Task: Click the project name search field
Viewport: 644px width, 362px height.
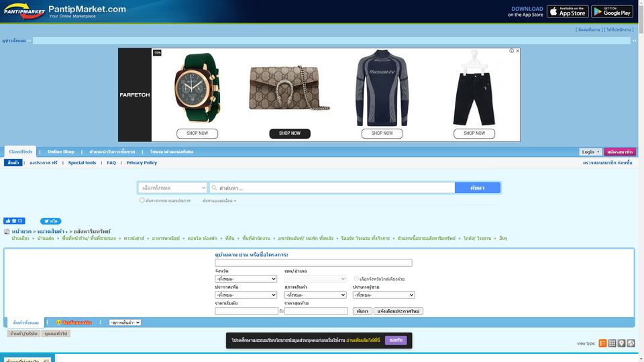Action: click(313, 263)
